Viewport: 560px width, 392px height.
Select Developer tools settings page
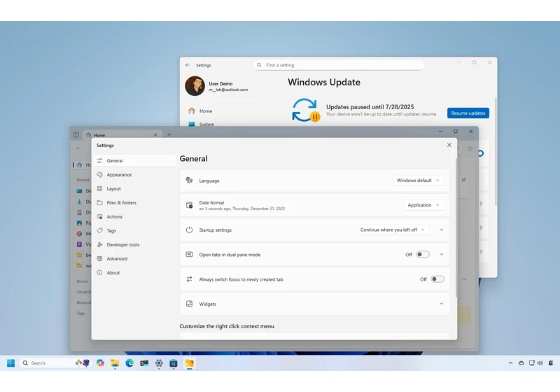(134, 244)
